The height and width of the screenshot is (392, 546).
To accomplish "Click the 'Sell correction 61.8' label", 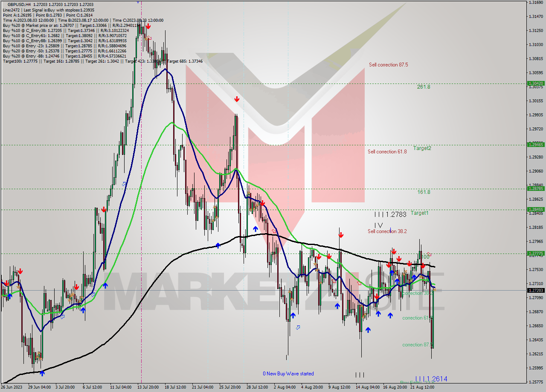I will click(387, 151).
